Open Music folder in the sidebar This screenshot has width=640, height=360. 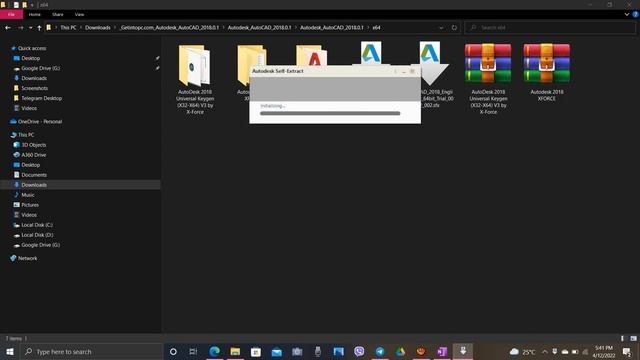[28, 195]
